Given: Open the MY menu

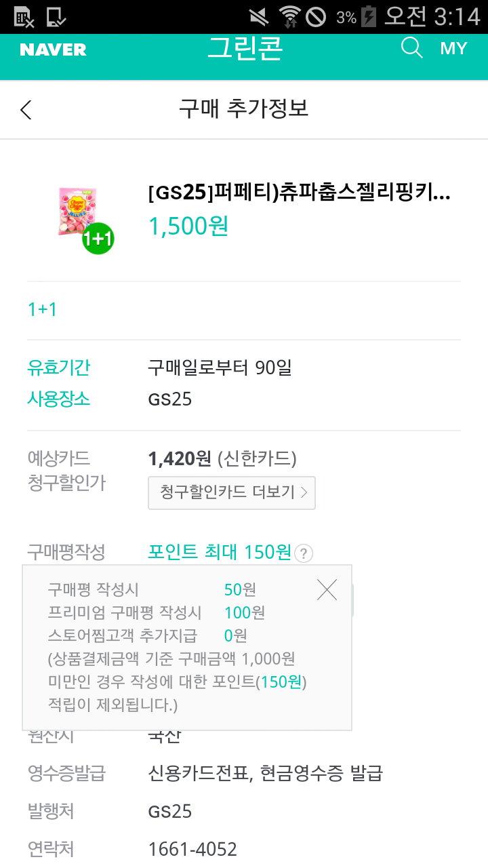Looking at the screenshot, I should point(453,48).
